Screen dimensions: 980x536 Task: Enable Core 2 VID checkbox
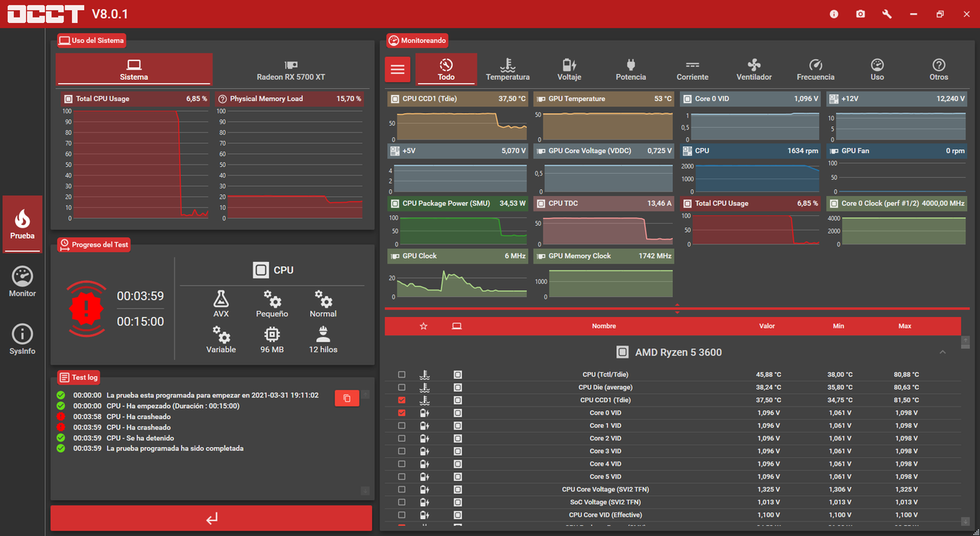(402, 439)
